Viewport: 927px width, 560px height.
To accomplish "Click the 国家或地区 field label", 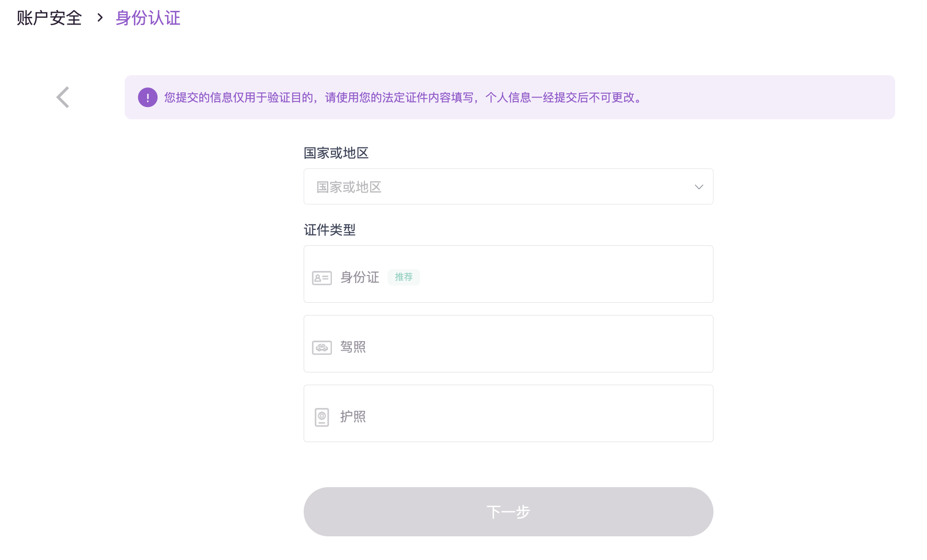I will [336, 153].
